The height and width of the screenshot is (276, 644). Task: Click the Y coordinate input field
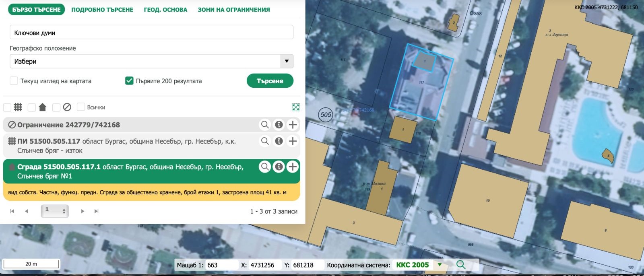click(308, 265)
